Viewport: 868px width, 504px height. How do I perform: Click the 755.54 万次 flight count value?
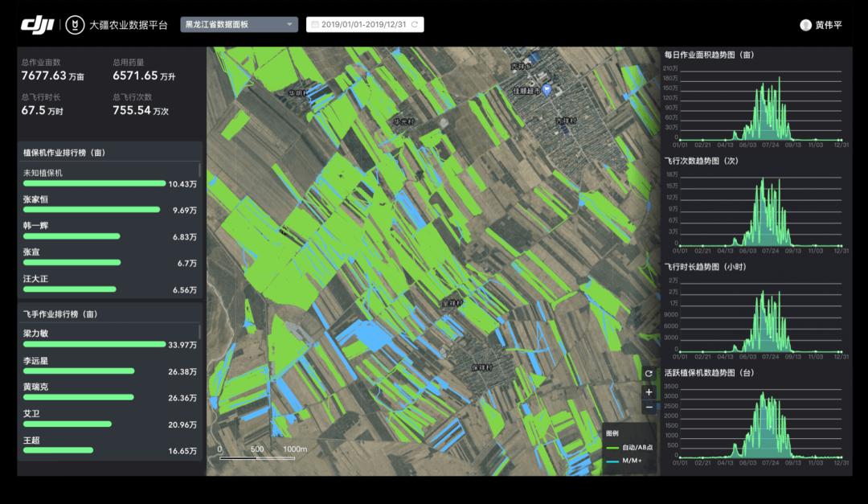(141, 111)
